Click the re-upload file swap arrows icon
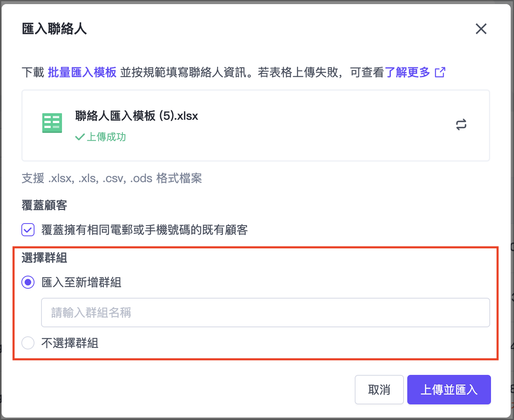 (x=461, y=125)
